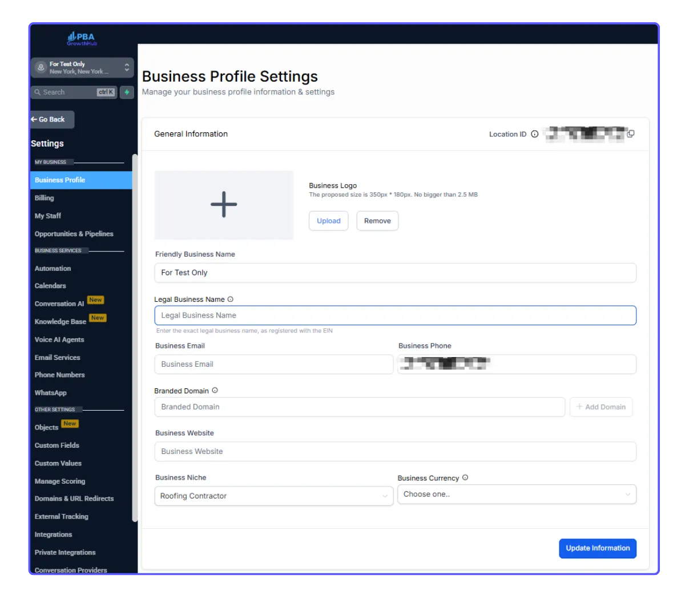Screen dimensions: 685x616
Task: Open Billing settings
Action: (45, 198)
